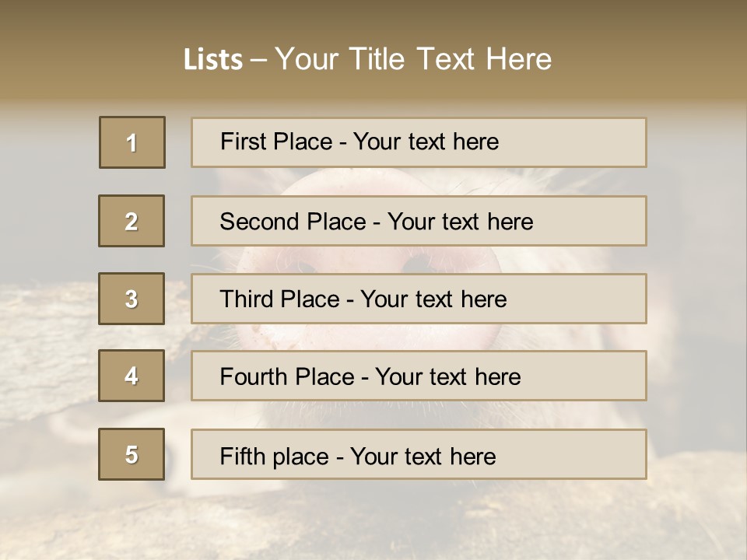Select the number 2 box
Image resolution: width=747 pixels, height=560 pixels.
click(x=132, y=221)
